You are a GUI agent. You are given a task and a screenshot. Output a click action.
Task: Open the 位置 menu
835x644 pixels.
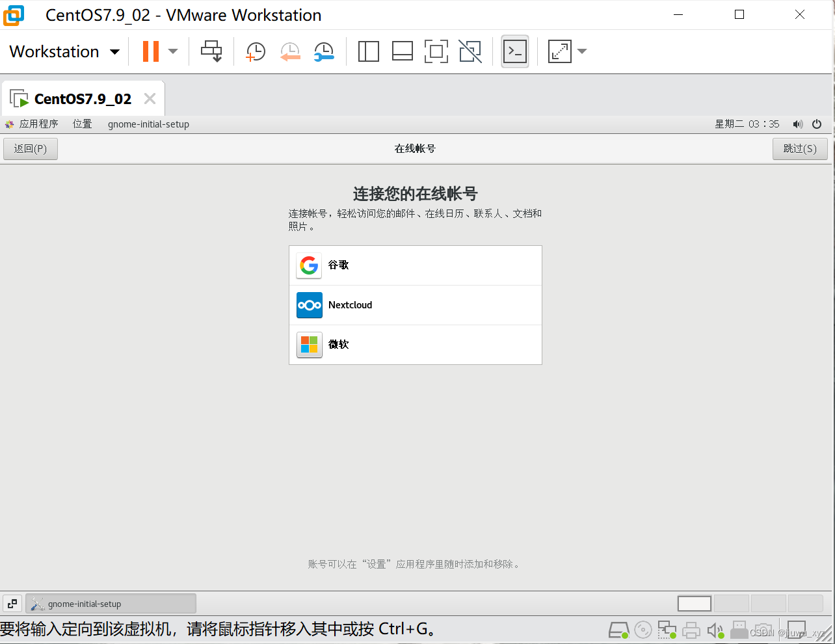83,124
